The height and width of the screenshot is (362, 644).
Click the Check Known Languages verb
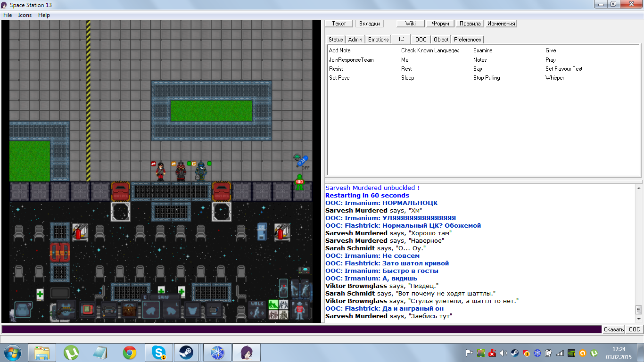coord(430,50)
